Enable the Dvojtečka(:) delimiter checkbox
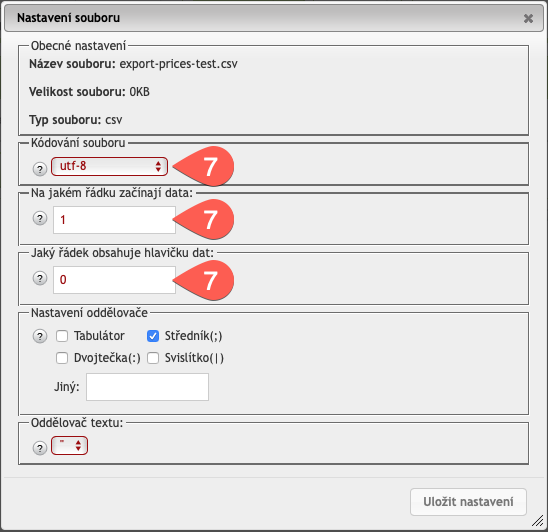The height and width of the screenshot is (532, 548). [62, 358]
